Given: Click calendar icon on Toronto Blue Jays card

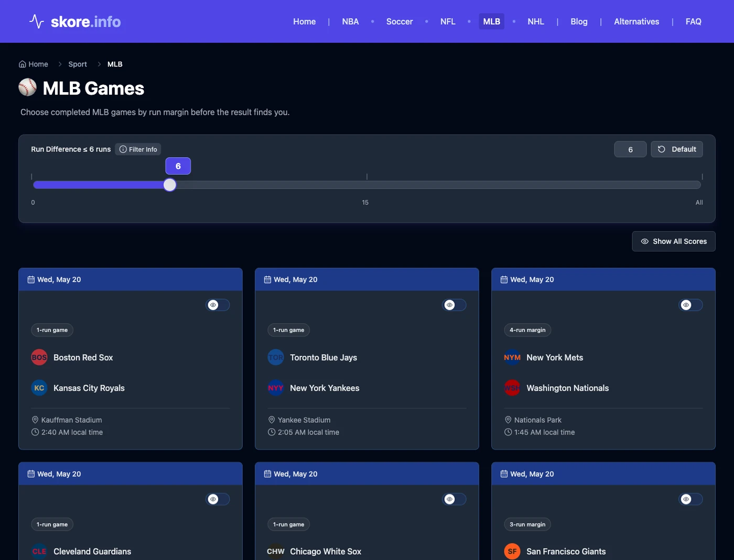Looking at the screenshot, I should point(267,280).
